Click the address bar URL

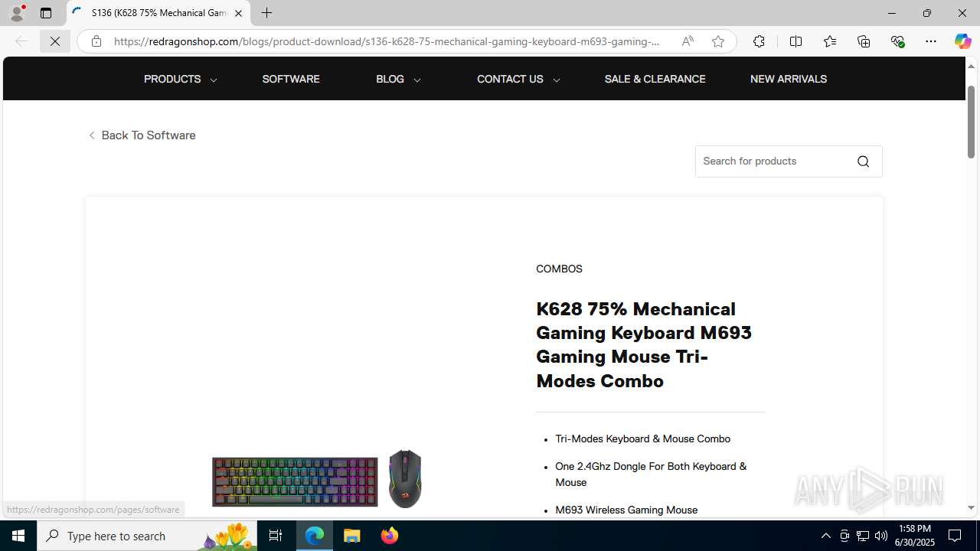click(387, 41)
